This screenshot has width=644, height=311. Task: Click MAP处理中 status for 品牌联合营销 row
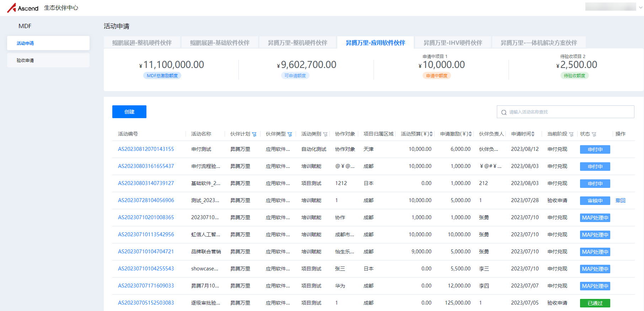(595, 252)
